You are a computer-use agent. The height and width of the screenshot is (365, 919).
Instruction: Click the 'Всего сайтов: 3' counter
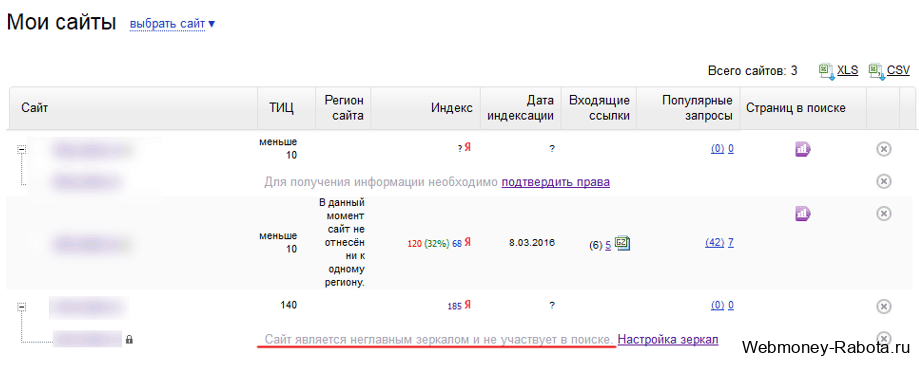[x=753, y=71]
